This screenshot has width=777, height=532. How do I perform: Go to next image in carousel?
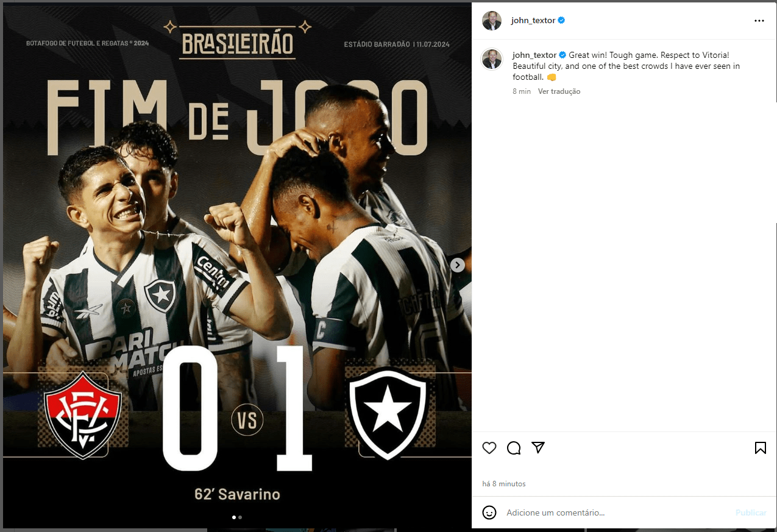tap(458, 265)
